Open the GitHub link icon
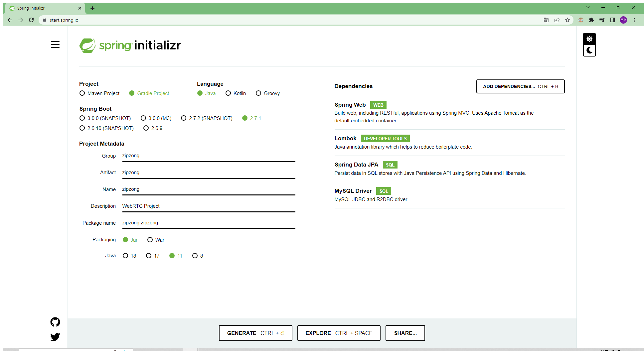644x351 pixels. click(55, 322)
